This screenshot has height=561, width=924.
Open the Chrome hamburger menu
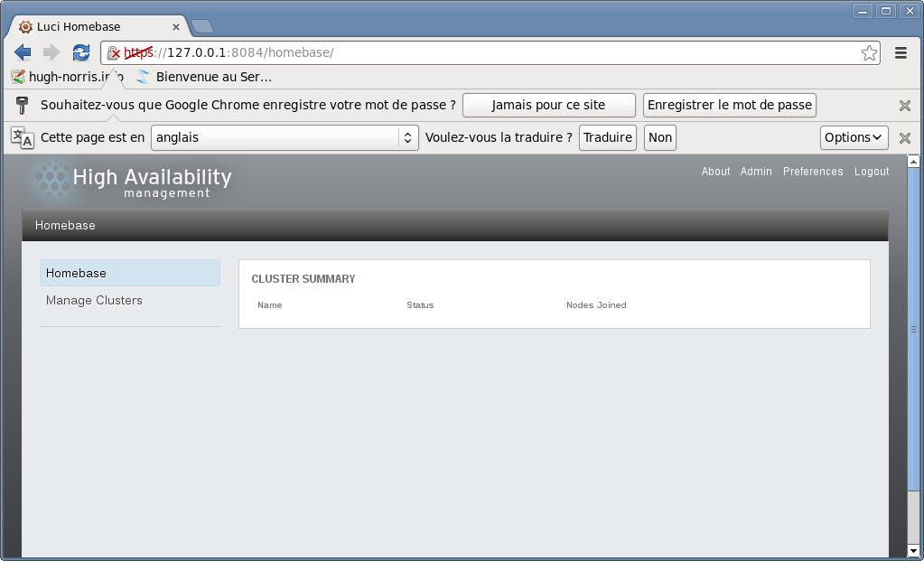point(901,53)
